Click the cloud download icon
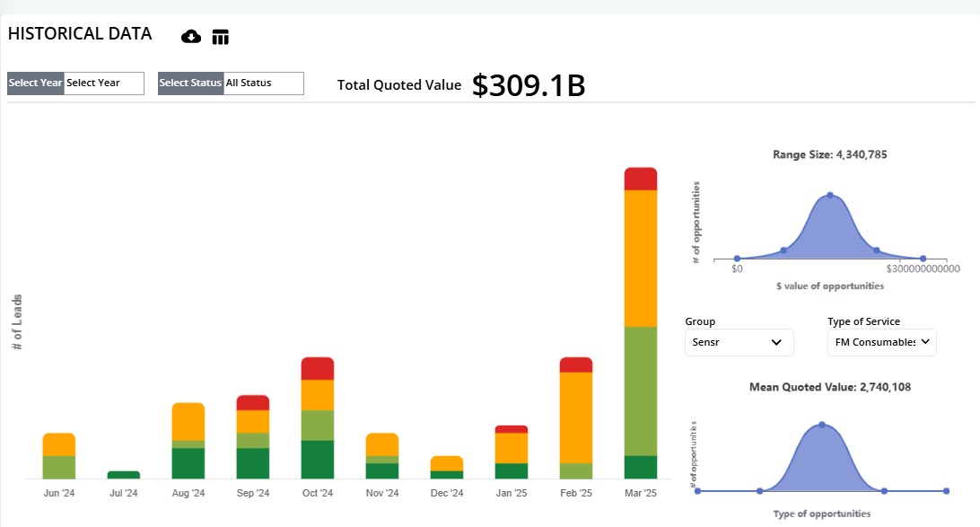Image resolution: width=980 pixels, height=527 pixels. tap(191, 37)
